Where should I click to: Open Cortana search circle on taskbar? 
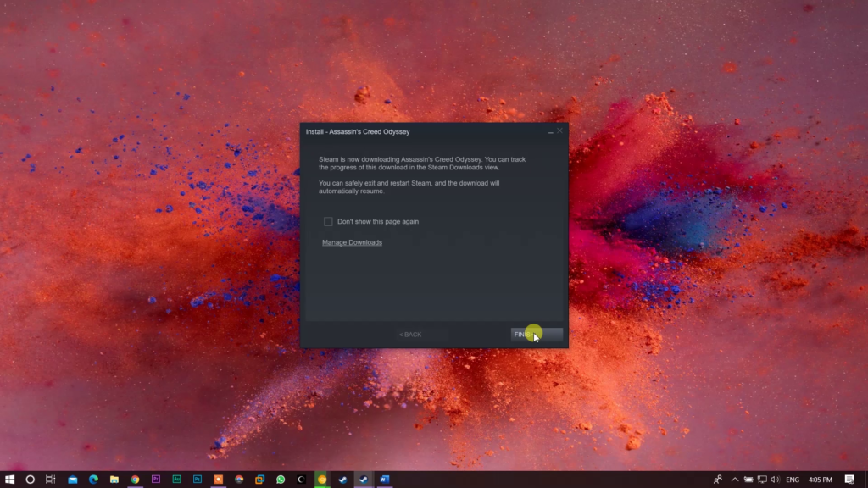[30, 480]
